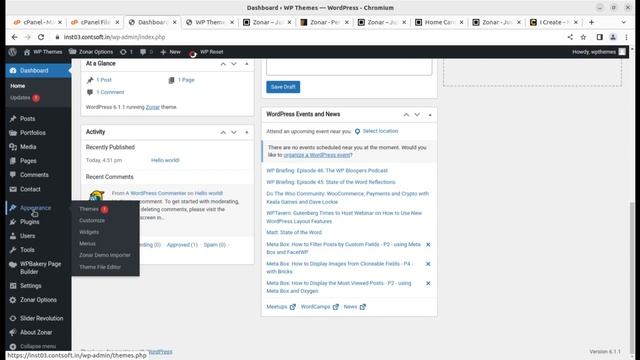Open Updates under Dashboard menu
Screen dimensions: 640x360
(x=20, y=98)
